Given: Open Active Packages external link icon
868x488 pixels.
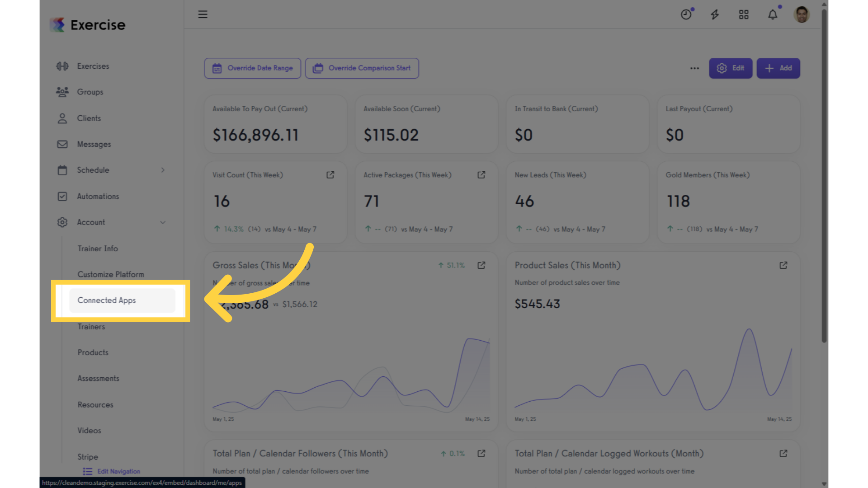Looking at the screenshot, I should (481, 175).
